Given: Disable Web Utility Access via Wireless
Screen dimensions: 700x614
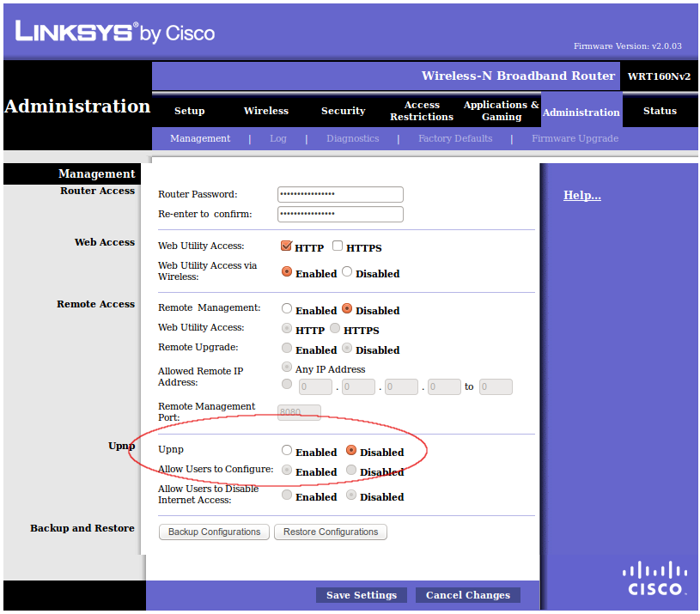Looking at the screenshot, I should 347,271.
